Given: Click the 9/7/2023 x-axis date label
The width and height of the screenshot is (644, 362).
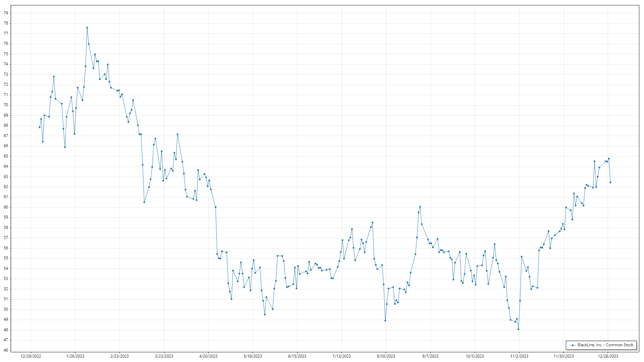Looking at the screenshot, I should click(x=430, y=356).
